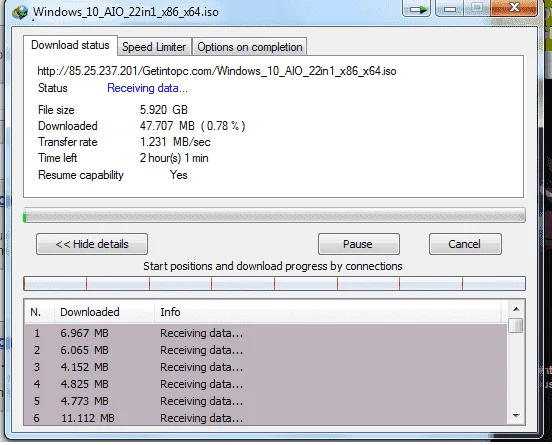Click the connections list scrollbar thumb
This screenshot has width=552, height=445.
pos(516,325)
